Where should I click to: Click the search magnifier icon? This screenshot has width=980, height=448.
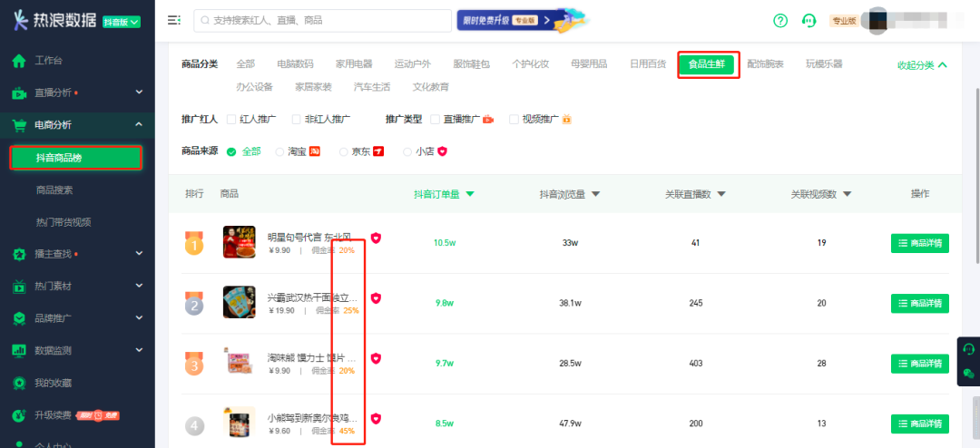pyautogui.click(x=205, y=21)
